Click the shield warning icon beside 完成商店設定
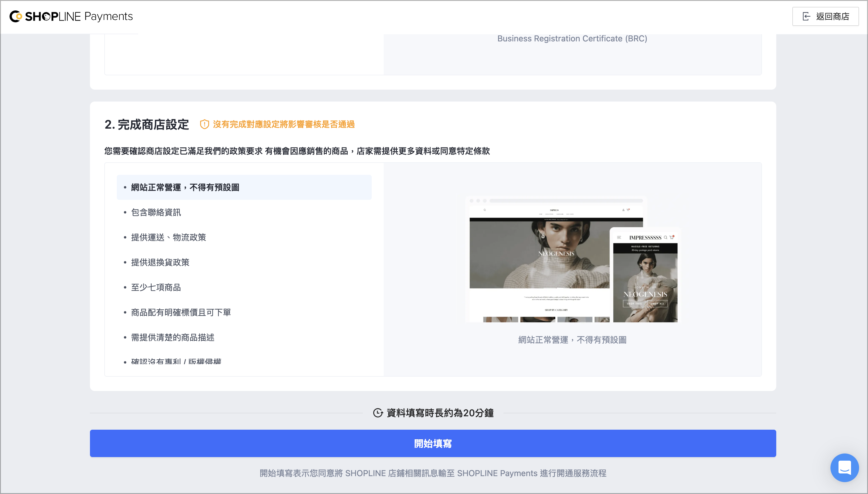The width and height of the screenshot is (868, 494). [x=204, y=124]
